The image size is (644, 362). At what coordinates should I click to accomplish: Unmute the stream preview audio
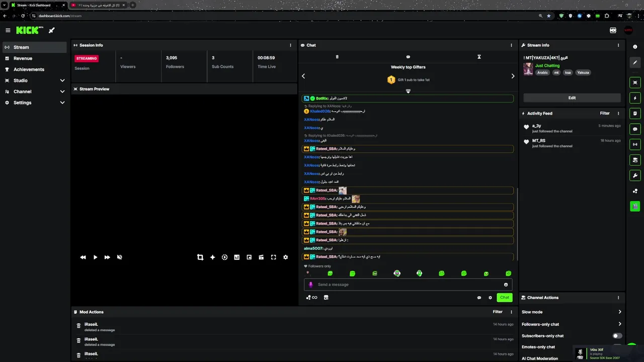(x=120, y=257)
